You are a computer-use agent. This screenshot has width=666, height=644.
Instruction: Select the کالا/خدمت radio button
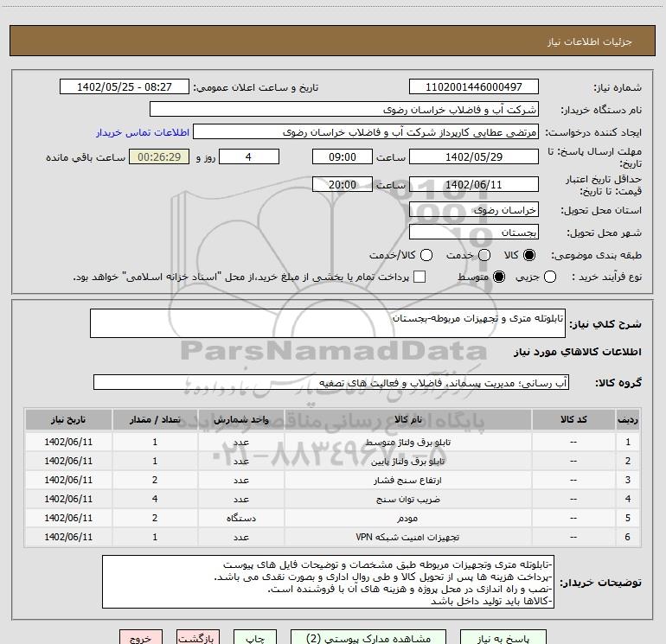click(x=426, y=255)
